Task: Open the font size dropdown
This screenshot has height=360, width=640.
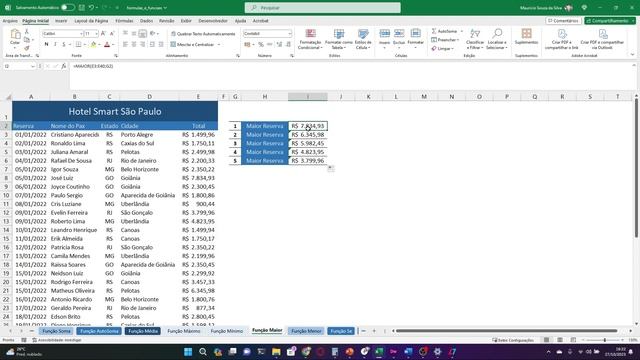Action: (96, 33)
